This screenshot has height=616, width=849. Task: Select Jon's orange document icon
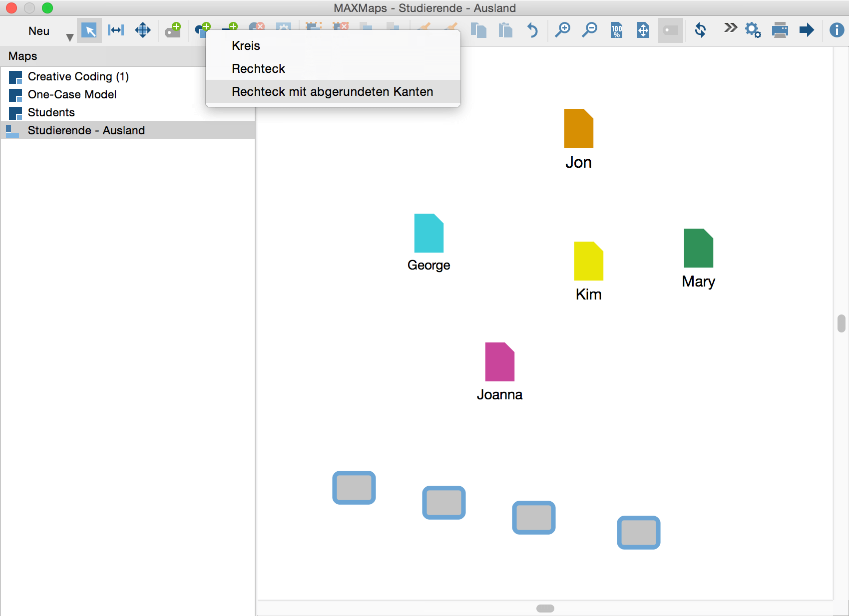click(579, 128)
